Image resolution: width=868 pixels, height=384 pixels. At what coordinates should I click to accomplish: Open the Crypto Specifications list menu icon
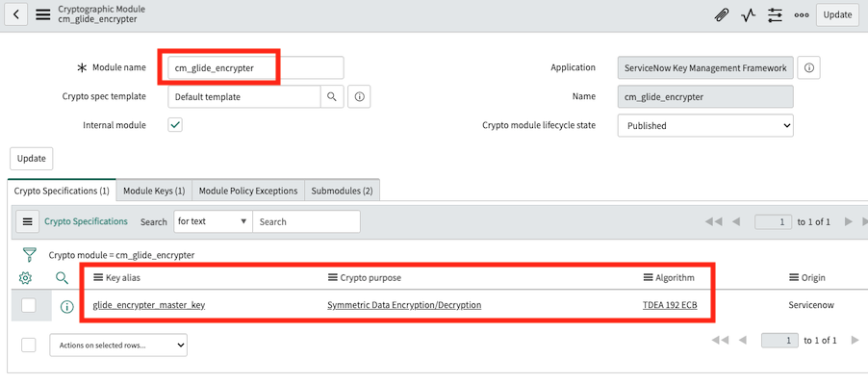coord(27,221)
